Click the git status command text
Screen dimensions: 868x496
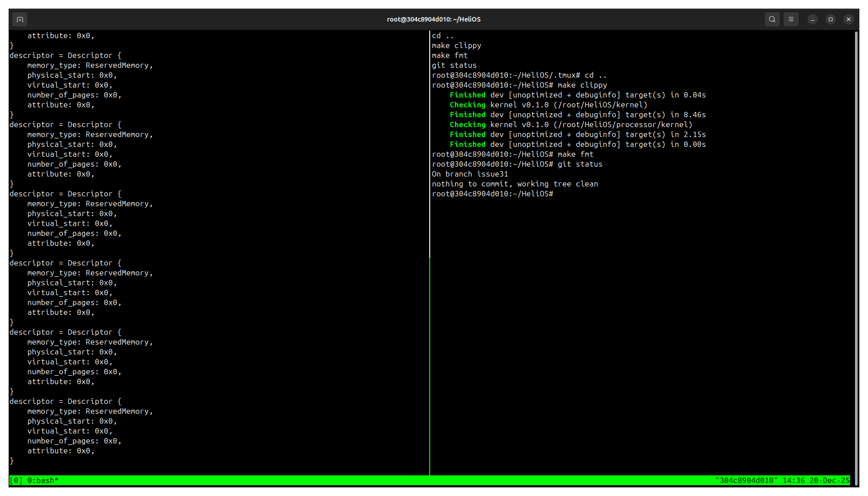click(x=580, y=164)
